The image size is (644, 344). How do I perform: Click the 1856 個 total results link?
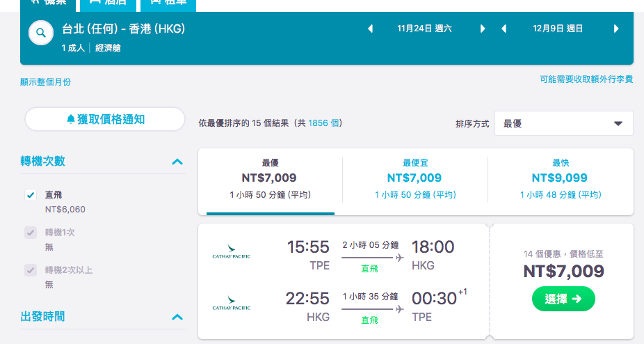click(323, 123)
